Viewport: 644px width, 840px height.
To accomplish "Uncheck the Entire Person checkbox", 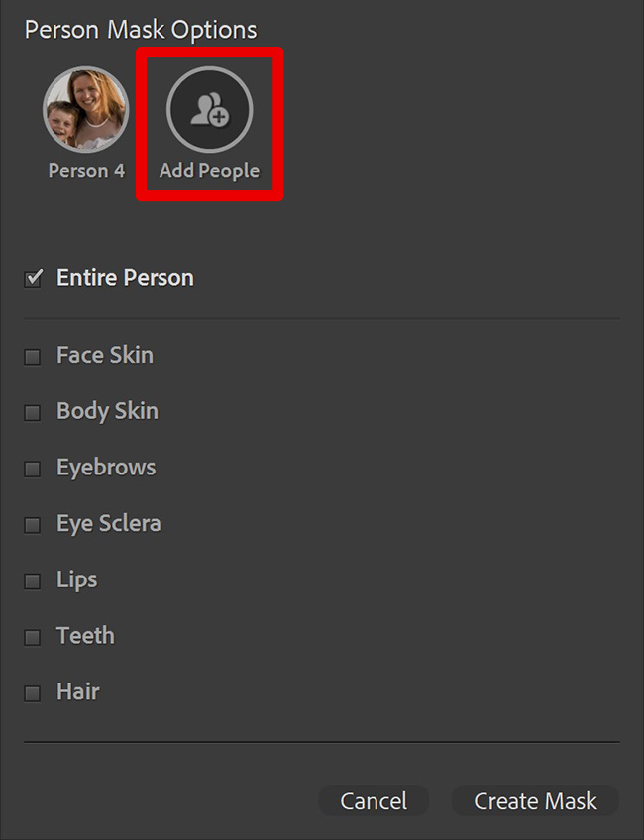I will (34, 278).
